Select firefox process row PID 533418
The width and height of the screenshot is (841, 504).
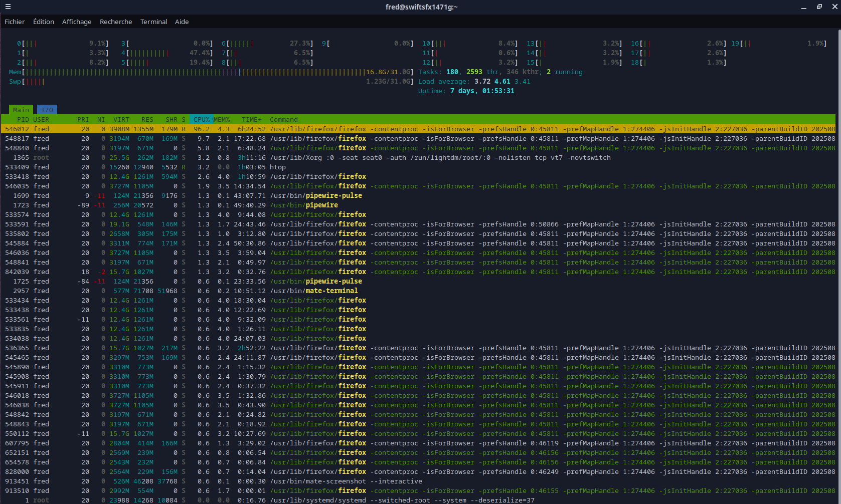tap(418, 177)
